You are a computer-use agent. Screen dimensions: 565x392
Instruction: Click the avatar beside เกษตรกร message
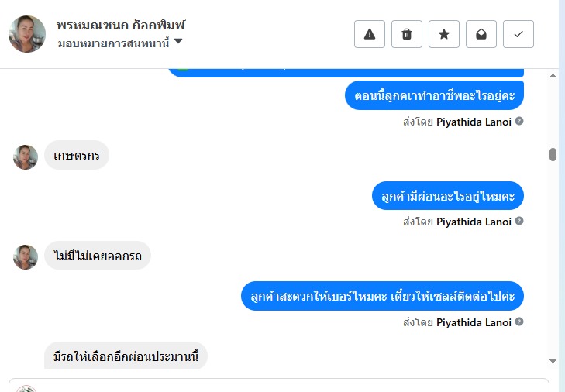tap(26, 156)
